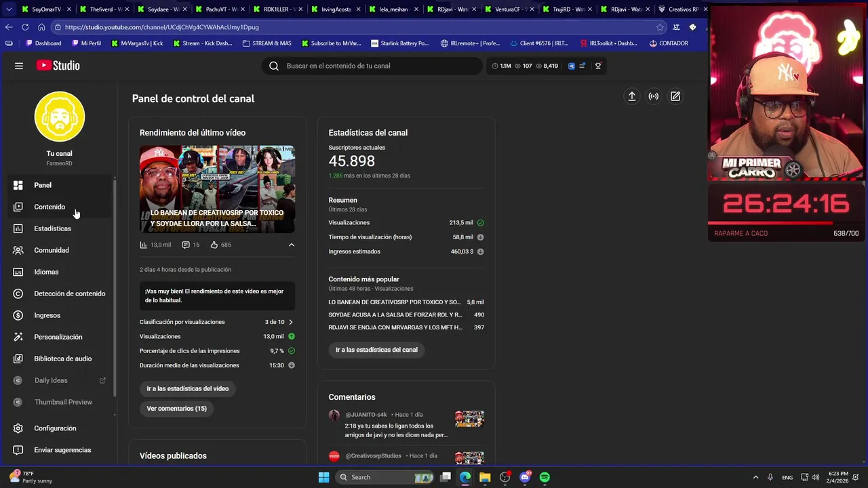Click the likes thumbs-up icon showing 685
This screenshot has width=868, height=488.
(x=214, y=245)
